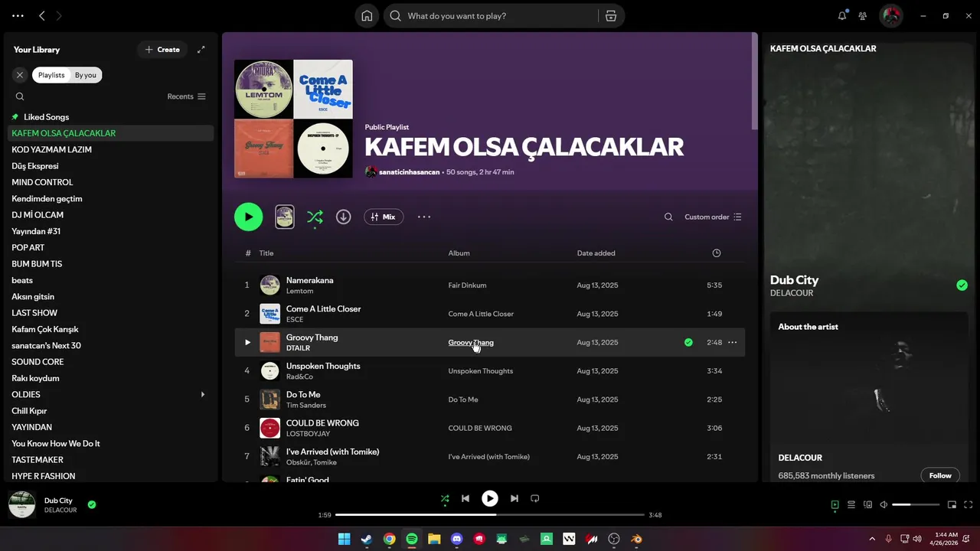This screenshot has width=980, height=551.
Task: Go to Spotify Home
Action: (x=367, y=16)
